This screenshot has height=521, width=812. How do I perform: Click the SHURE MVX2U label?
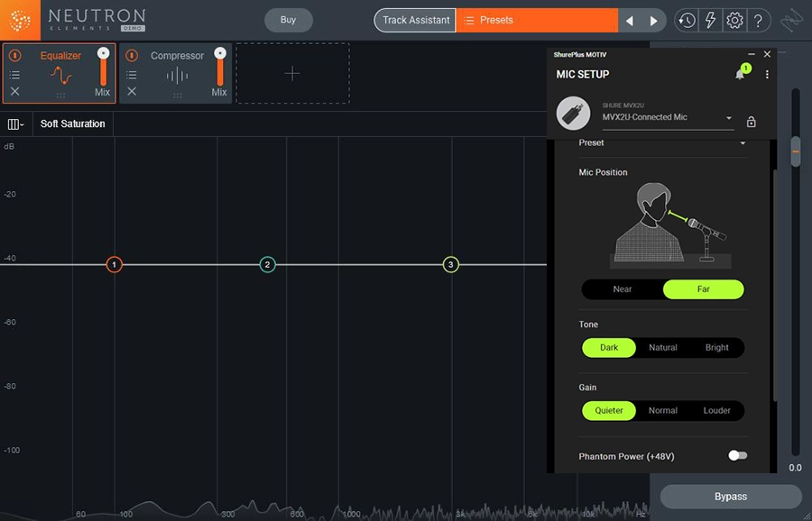[623, 105]
